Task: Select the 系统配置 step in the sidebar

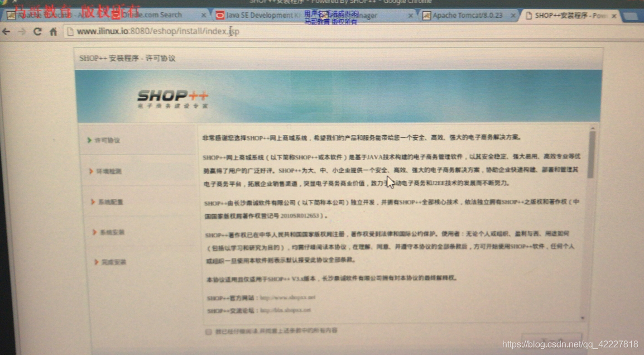Action: pyautogui.click(x=110, y=202)
